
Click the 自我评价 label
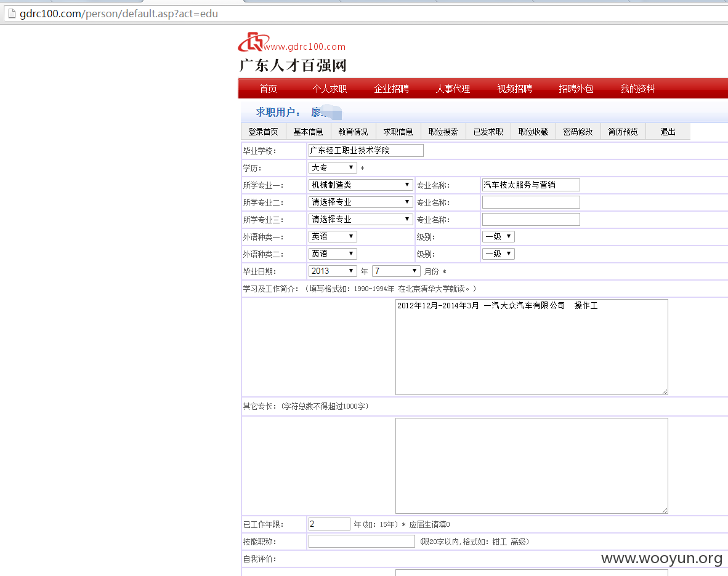pos(259,559)
